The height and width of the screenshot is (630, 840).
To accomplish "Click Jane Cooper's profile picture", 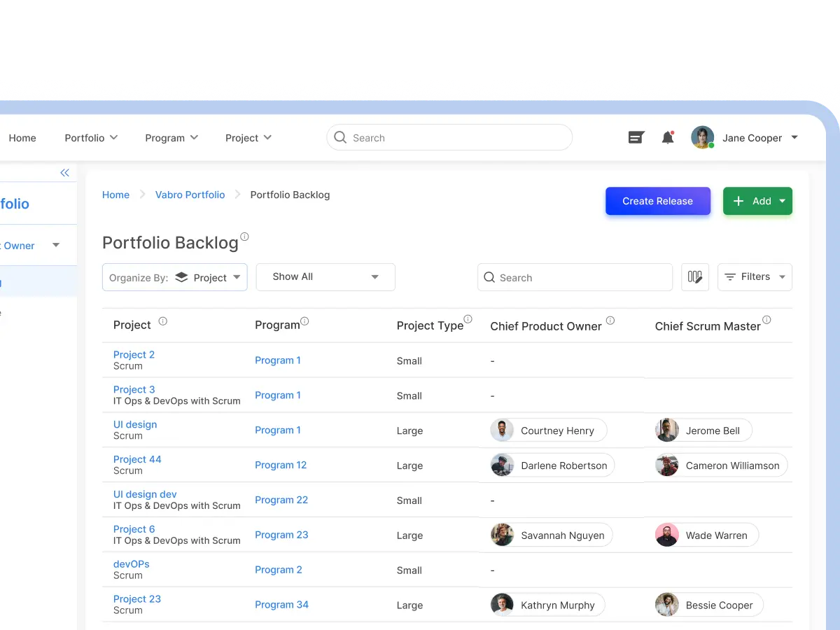I will click(702, 137).
